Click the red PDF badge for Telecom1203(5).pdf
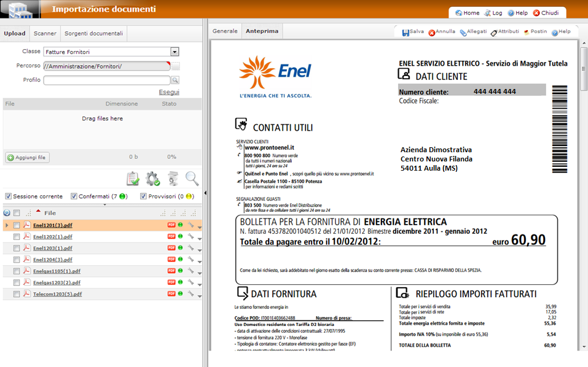 coord(171,293)
